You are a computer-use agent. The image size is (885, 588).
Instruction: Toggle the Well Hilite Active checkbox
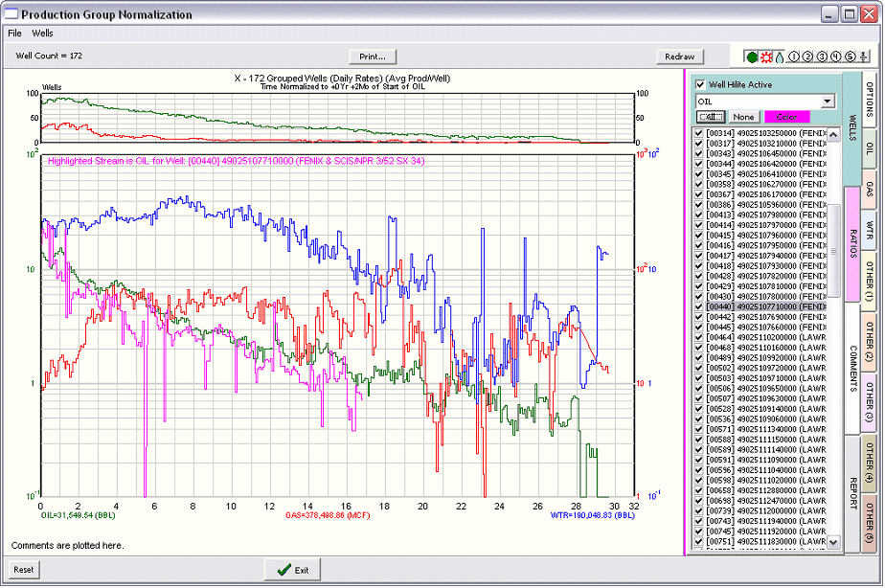(x=699, y=85)
